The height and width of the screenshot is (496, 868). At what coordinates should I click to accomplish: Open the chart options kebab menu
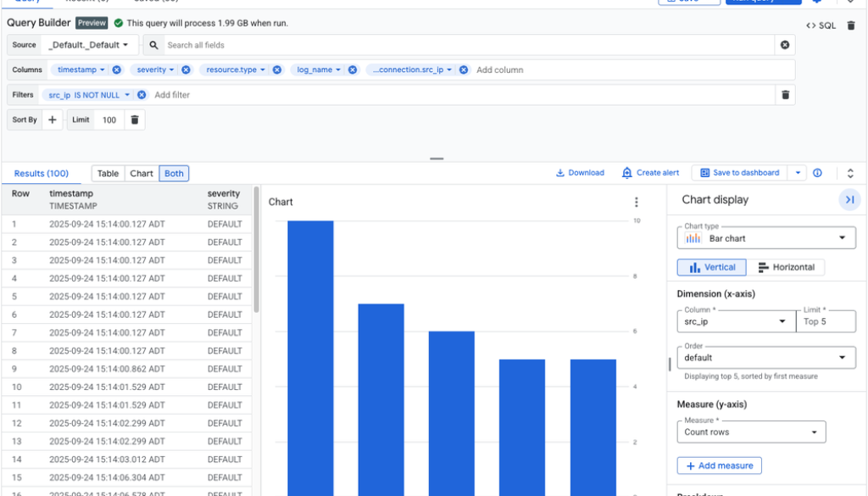[636, 202]
